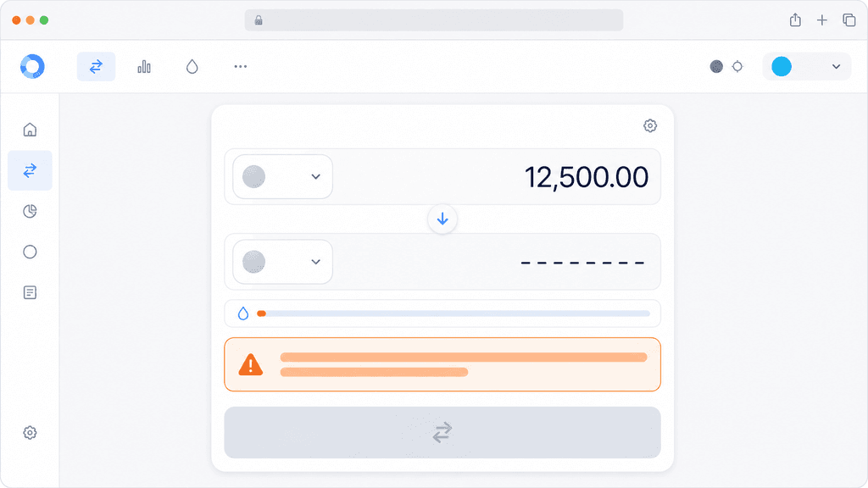Image resolution: width=868 pixels, height=488 pixels.
Task: Open the document list sidebar icon
Action: tap(30, 292)
